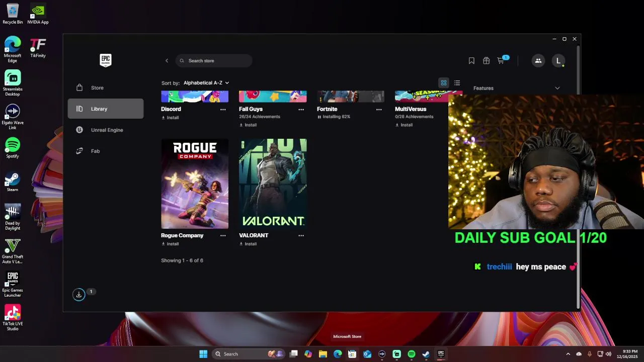Expand the Features filter section

click(x=516, y=88)
